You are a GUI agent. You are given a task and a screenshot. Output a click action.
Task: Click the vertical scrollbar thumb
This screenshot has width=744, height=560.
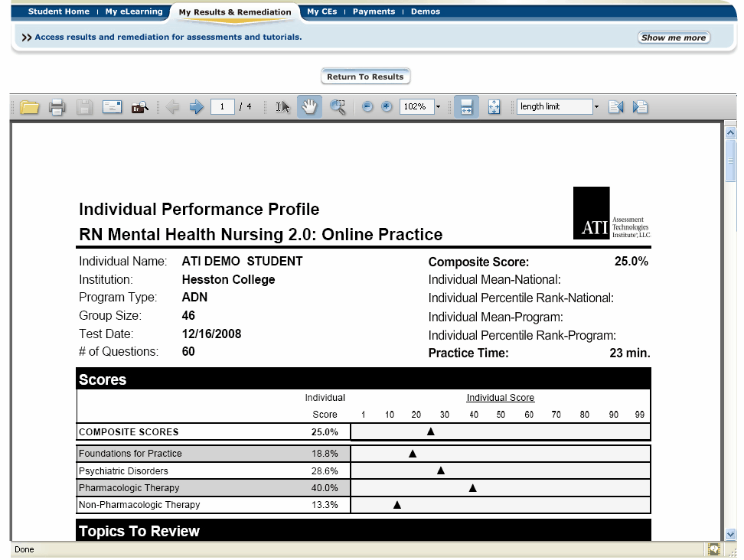tap(731, 160)
